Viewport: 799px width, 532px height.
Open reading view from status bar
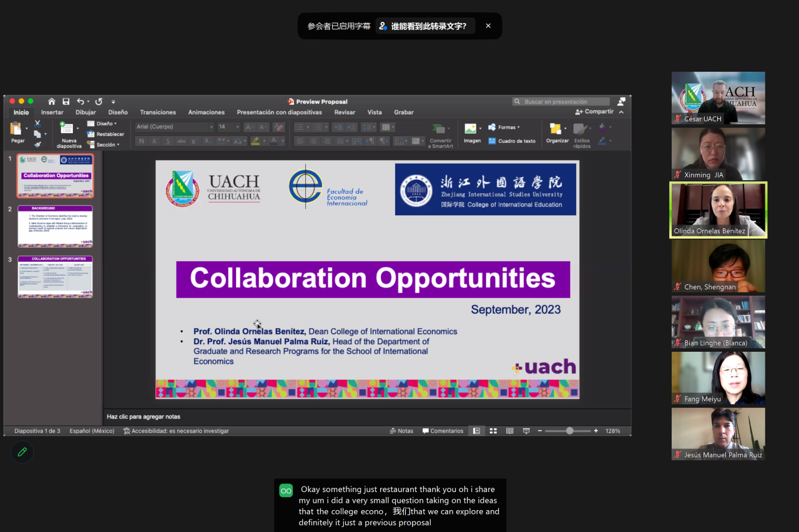click(x=509, y=431)
